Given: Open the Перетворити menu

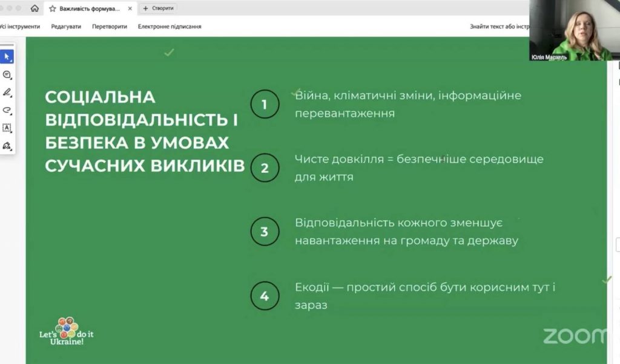Looking at the screenshot, I should pos(110,27).
